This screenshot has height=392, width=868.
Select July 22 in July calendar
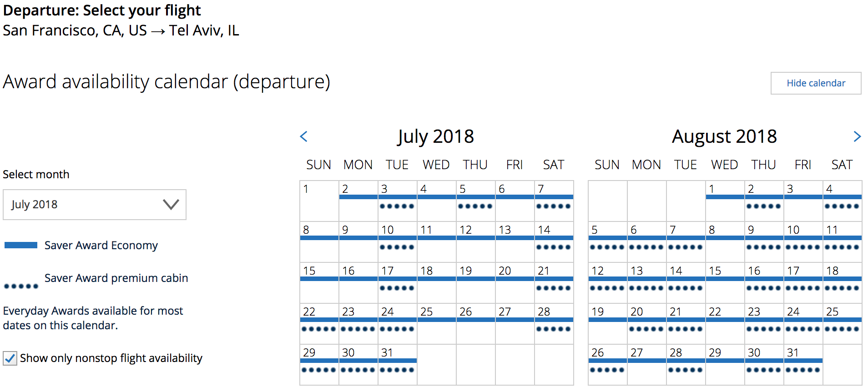click(319, 323)
